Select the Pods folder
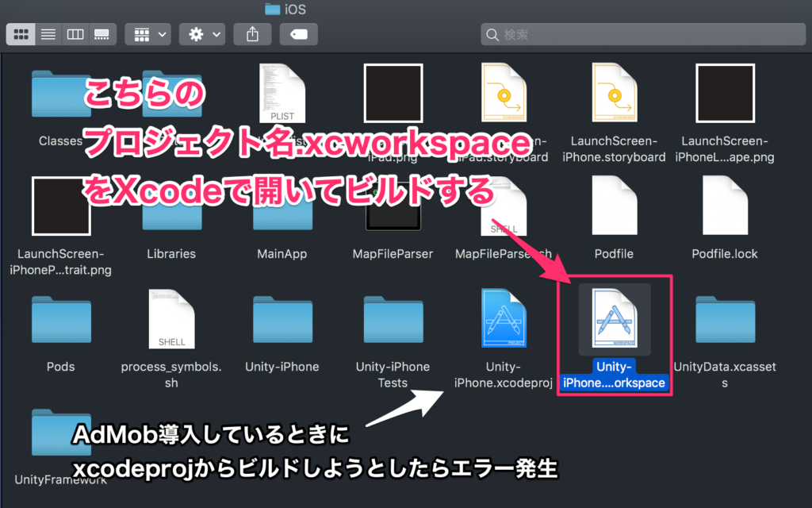This screenshot has height=508, width=812. click(61, 319)
